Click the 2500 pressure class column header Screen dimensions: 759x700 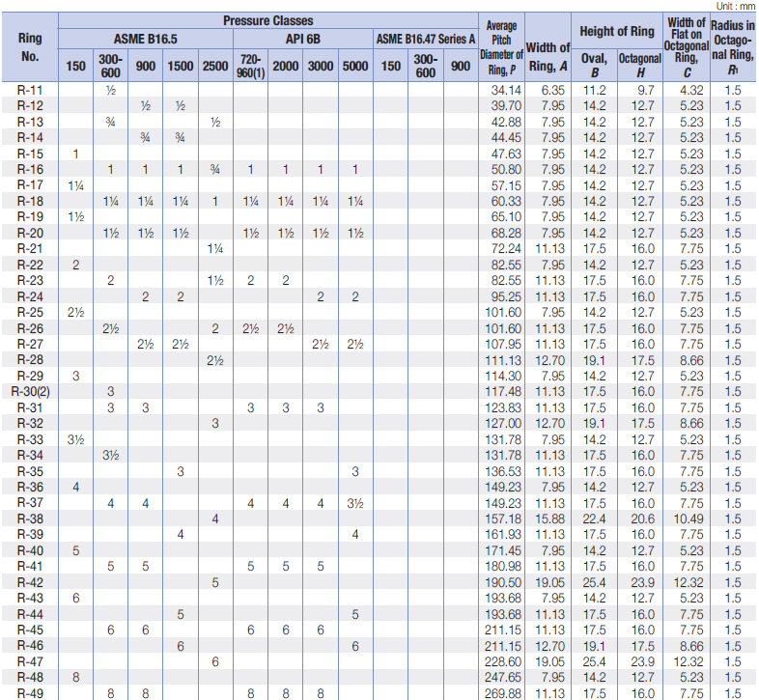click(215, 66)
